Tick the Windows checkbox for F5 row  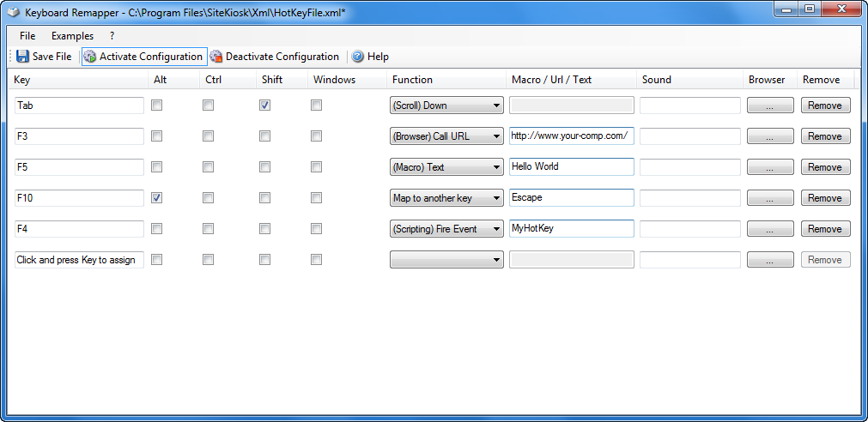(x=317, y=167)
